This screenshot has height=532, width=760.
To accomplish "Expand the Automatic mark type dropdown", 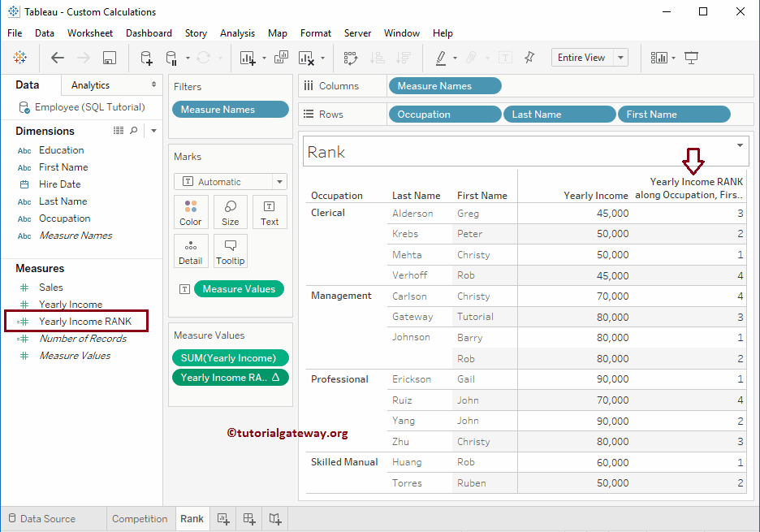I will click(x=279, y=182).
